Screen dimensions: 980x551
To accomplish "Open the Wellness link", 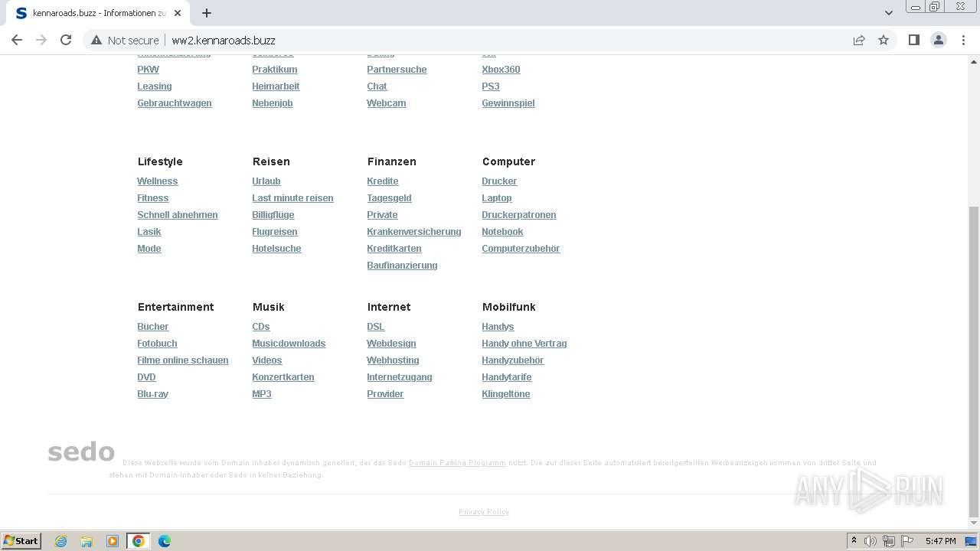I will click(x=158, y=181).
